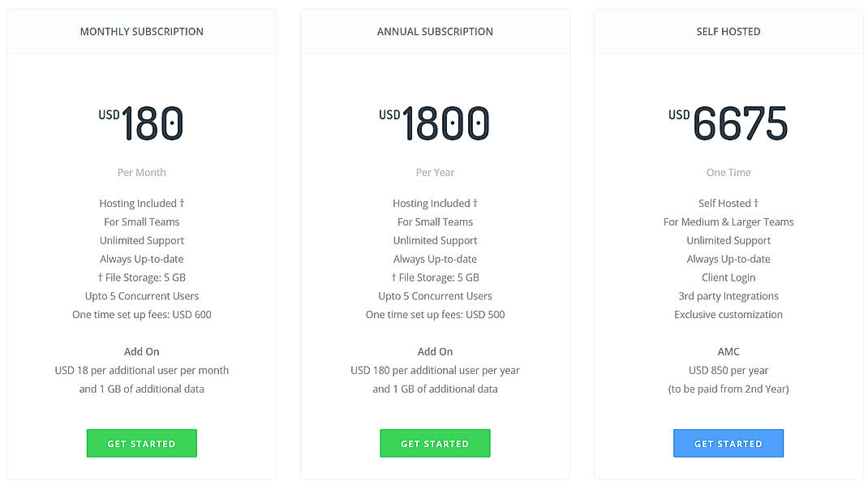Screen dimensions: 868x486
Task: Click the USD 6675 price text
Action: tap(728, 123)
